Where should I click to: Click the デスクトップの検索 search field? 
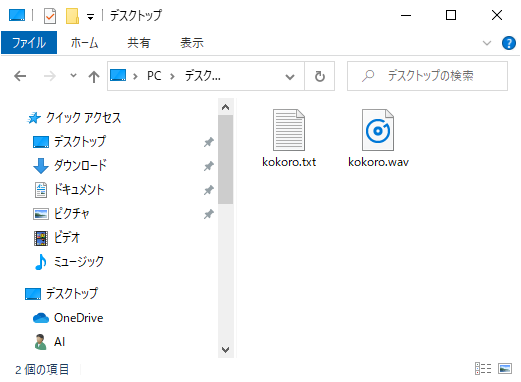click(427, 76)
